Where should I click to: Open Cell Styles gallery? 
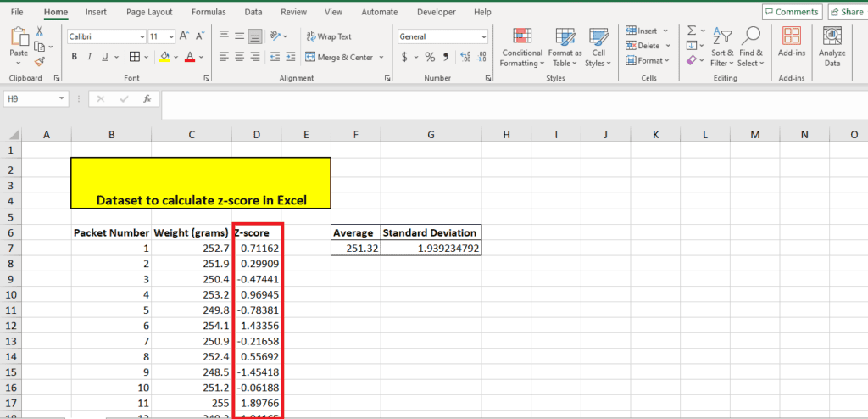click(598, 47)
